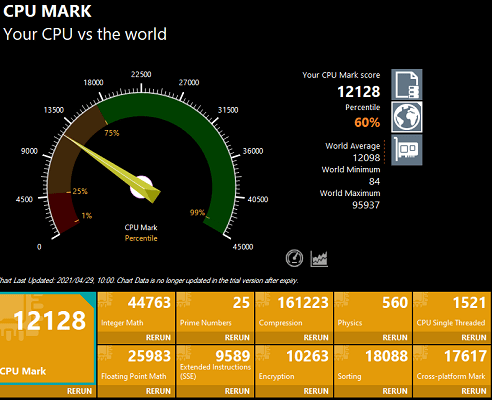The width and height of the screenshot is (492, 400).
Task: Click the save results document icon
Action: pyautogui.click(x=407, y=84)
